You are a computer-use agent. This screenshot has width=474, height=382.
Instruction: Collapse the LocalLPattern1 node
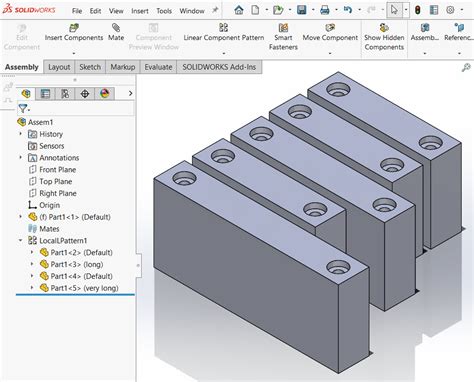point(21,240)
